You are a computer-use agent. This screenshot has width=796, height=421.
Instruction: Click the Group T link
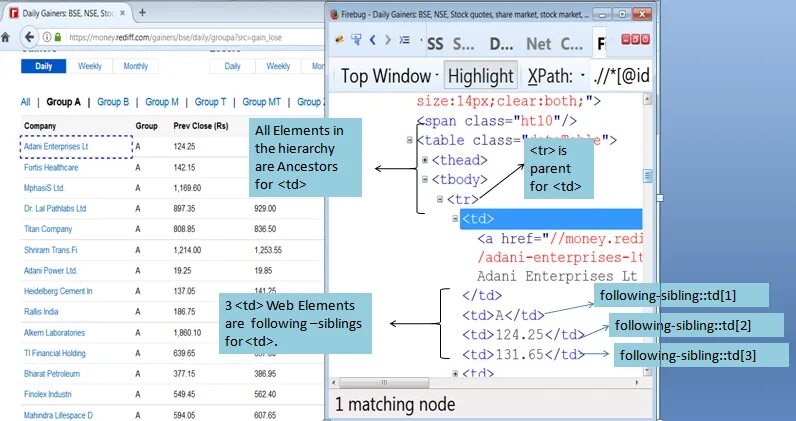210,102
